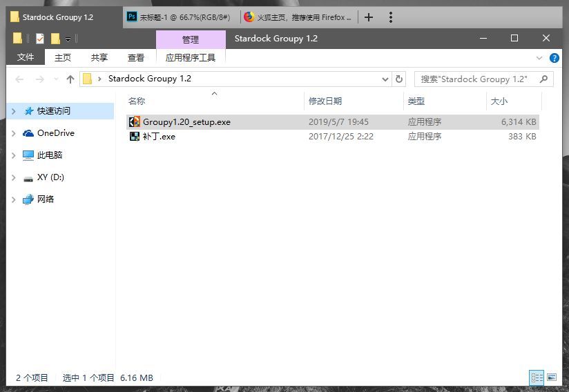Click the search magnifier icon
The image size is (569, 392).
[543, 79]
